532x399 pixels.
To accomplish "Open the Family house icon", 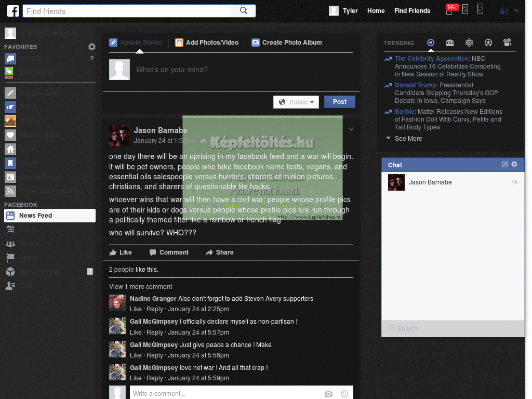I will click(10, 149).
